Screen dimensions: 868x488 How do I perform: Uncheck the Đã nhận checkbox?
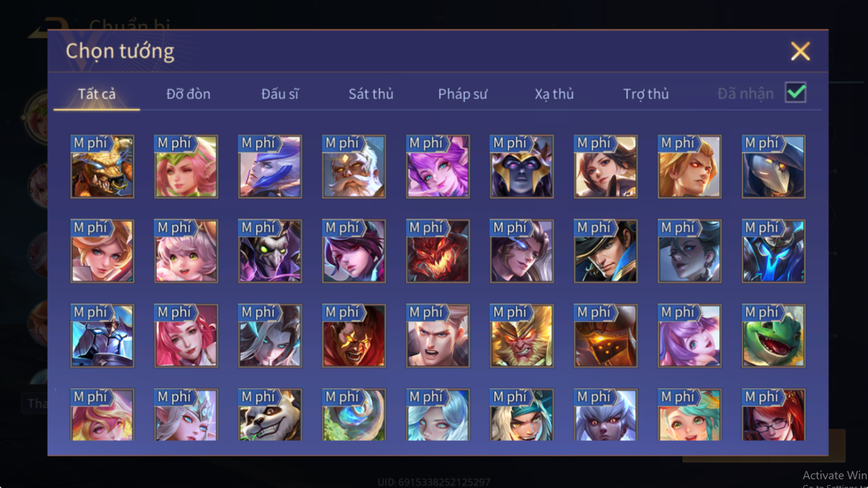point(796,93)
